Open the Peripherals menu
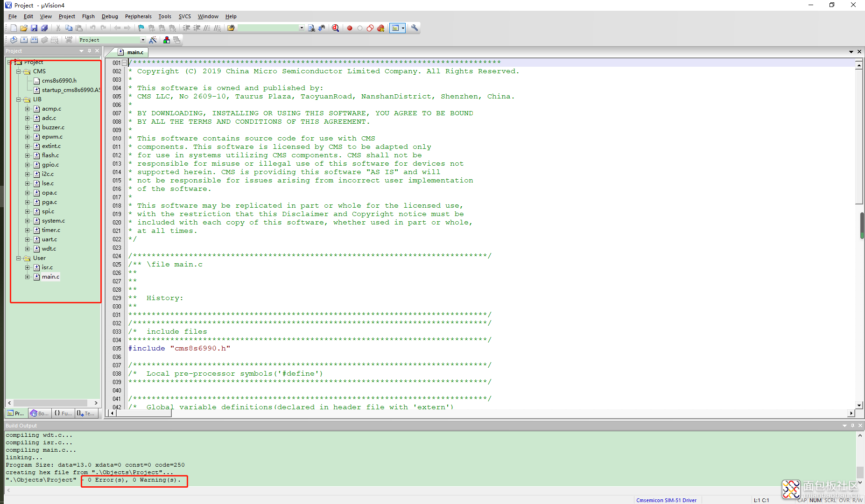Screen dimensions: 865x504 (x=138, y=16)
